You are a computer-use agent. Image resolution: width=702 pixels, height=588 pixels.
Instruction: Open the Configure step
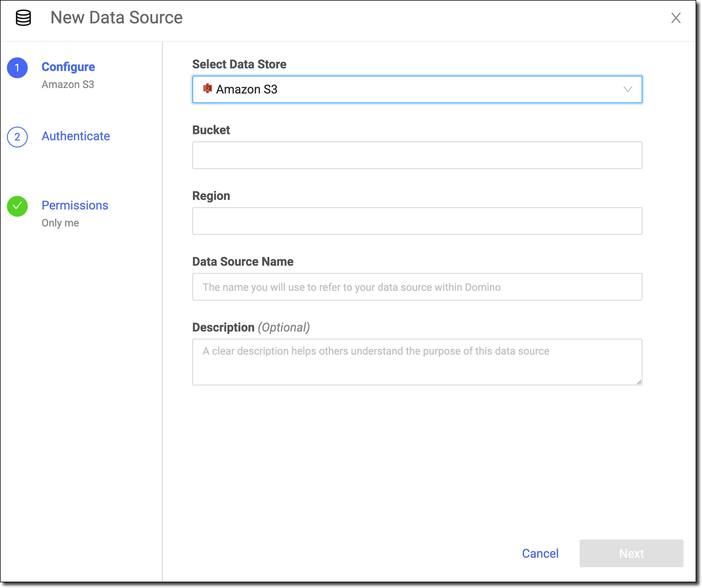[68, 67]
